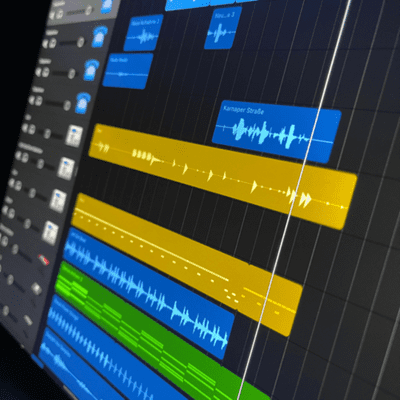Select the Neu…e 3 audio region

(221, 29)
